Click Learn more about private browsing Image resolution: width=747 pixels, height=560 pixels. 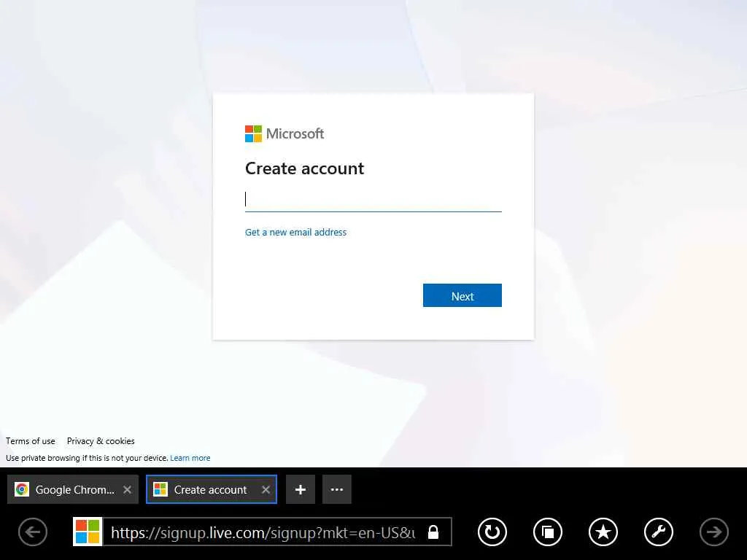(190, 458)
